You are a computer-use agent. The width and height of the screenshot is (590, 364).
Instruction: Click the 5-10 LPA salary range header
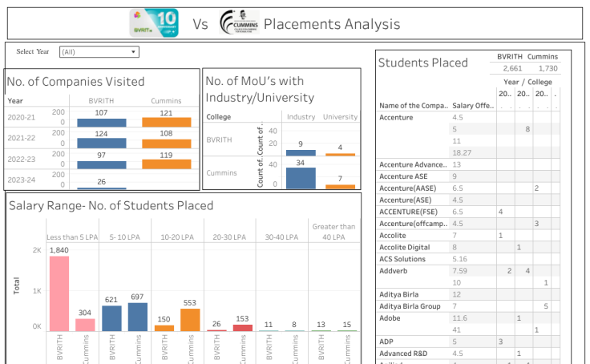coord(124,237)
